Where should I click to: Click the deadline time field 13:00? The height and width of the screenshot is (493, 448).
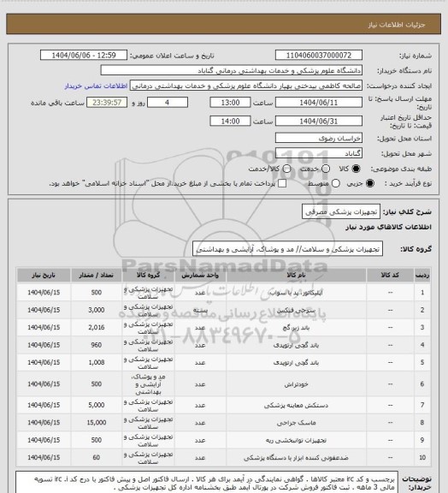click(230, 103)
